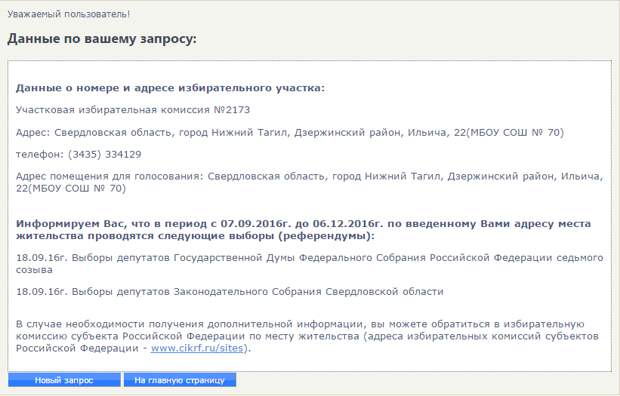Click the word "созыва" under the Duma election
Image resolution: width=620 pixels, height=396 pixels.
point(34,270)
